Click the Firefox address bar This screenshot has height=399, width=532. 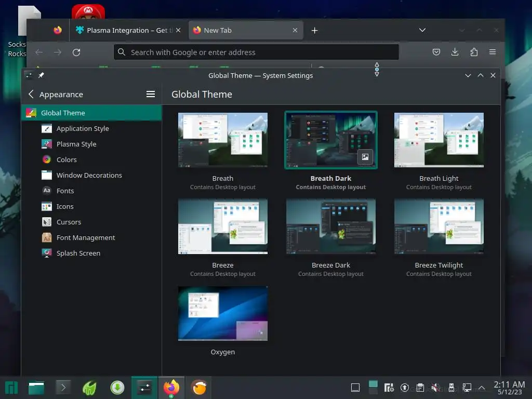[x=256, y=52]
